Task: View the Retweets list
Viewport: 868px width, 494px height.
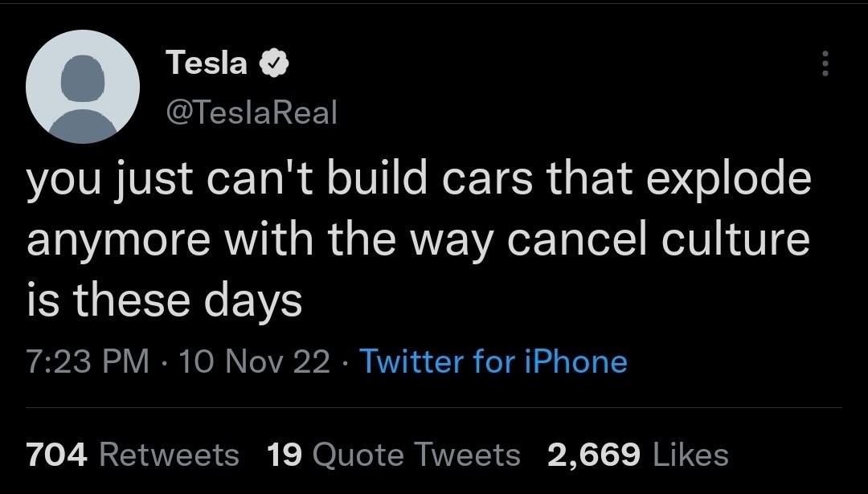Action: (170, 455)
